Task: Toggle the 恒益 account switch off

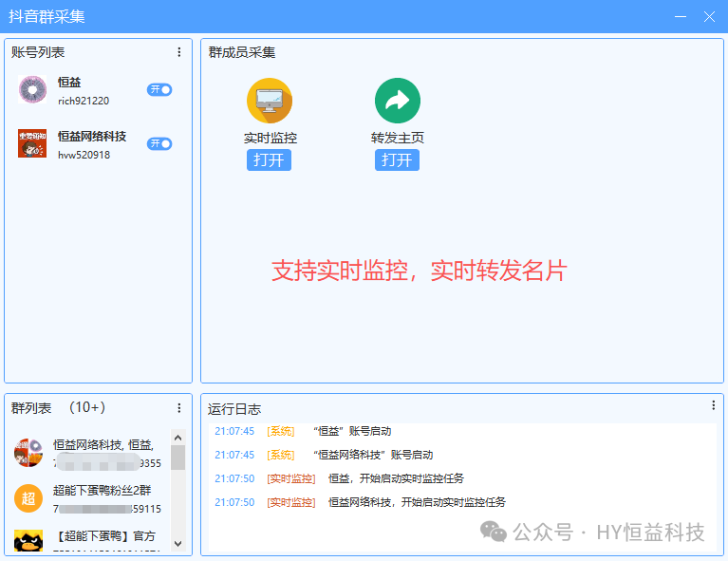Action: [x=159, y=89]
